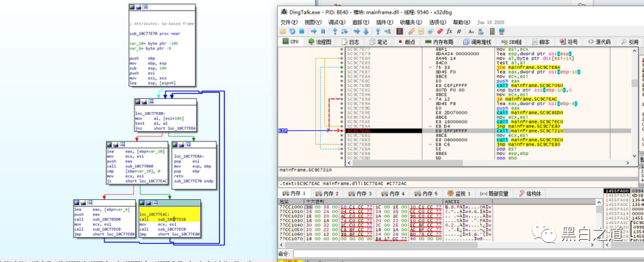Toggle breakpoint dot at address 5C9C7E9E
Image resolution: width=644 pixels, height=262 pixels.
pos(342,113)
